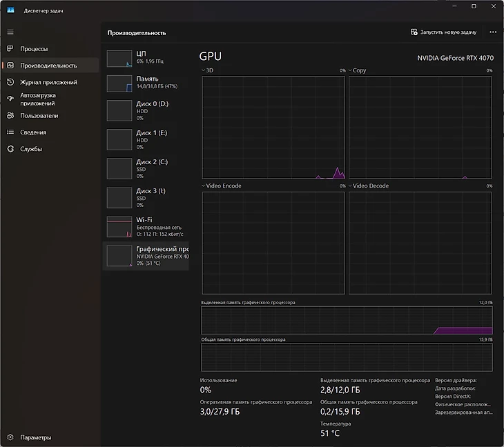Click the hamburger navigation menu icon
Viewport: 504px width, 447px height.
10,32
